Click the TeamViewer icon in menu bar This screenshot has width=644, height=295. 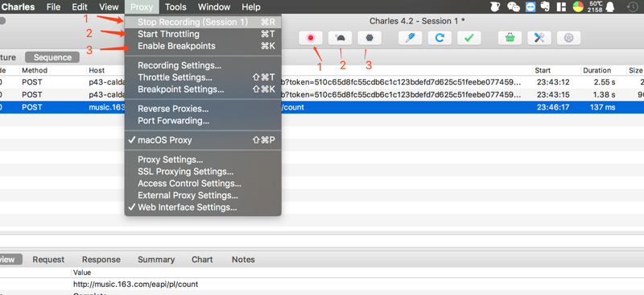530,6
